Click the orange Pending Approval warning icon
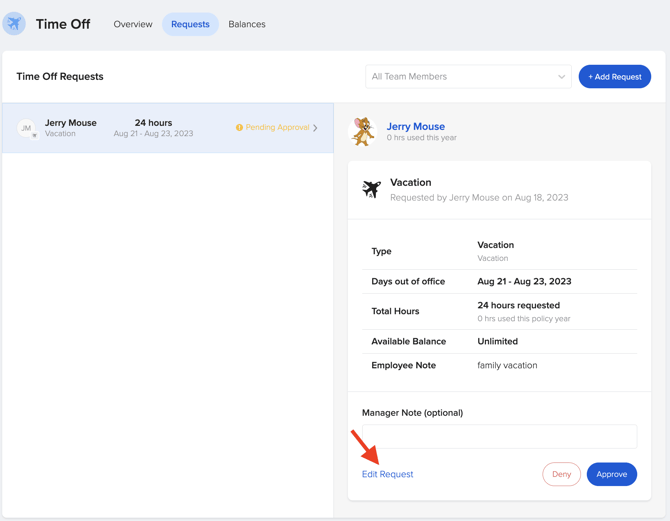 tap(239, 128)
